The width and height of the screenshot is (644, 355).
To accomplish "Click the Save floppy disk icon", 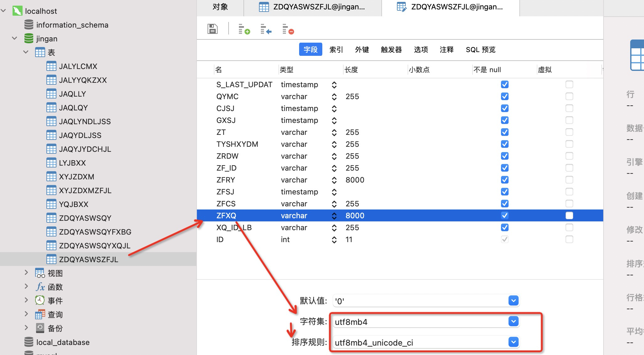I will pos(212,29).
